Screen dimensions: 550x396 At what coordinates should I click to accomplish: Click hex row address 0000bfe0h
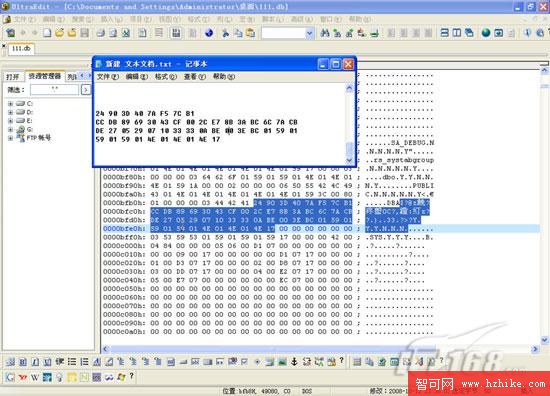click(x=124, y=229)
